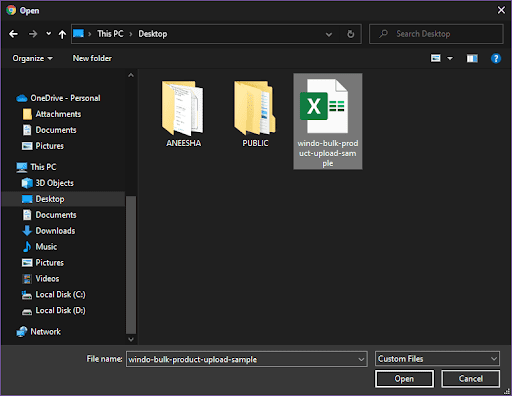Open the recent locations dropdown arrow
This screenshot has height=396, width=512.
(49, 34)
